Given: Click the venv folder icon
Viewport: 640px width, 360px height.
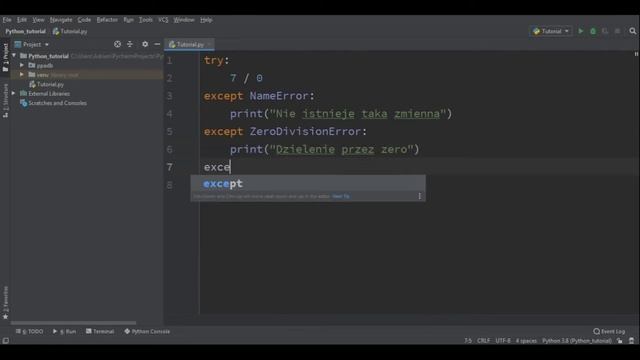Looking at the screenshot, I should [x=32, y=75].
